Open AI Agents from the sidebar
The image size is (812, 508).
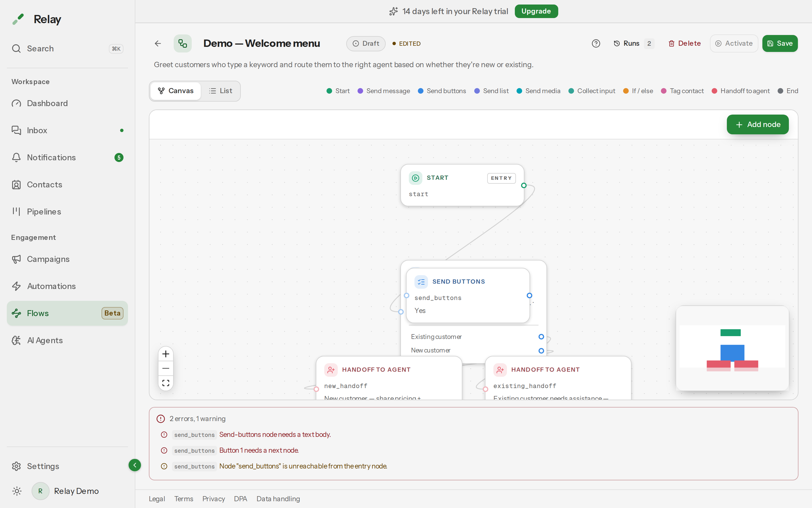67,340
